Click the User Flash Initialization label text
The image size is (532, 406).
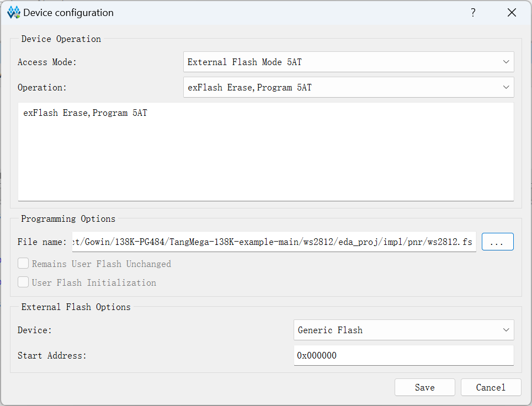point(94,282)
